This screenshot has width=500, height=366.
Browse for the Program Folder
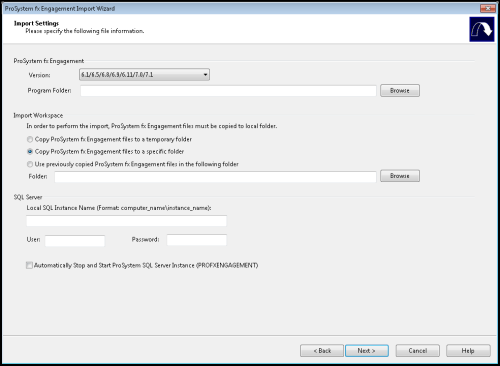pyautogui.click(x=400, y=90)
